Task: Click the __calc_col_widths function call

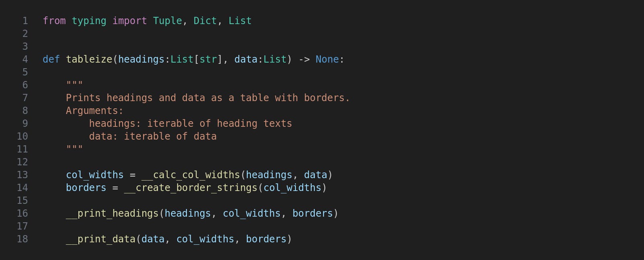Action: pos(191,175)
